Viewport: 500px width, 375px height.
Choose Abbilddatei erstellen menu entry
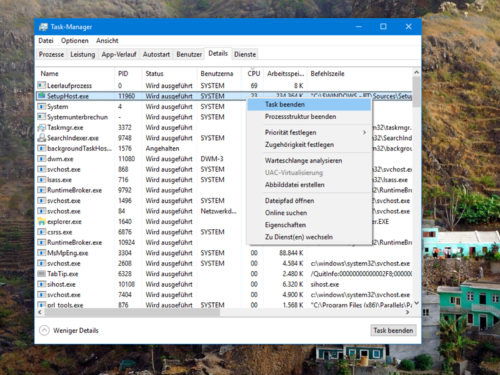click(x=309, y=185)
